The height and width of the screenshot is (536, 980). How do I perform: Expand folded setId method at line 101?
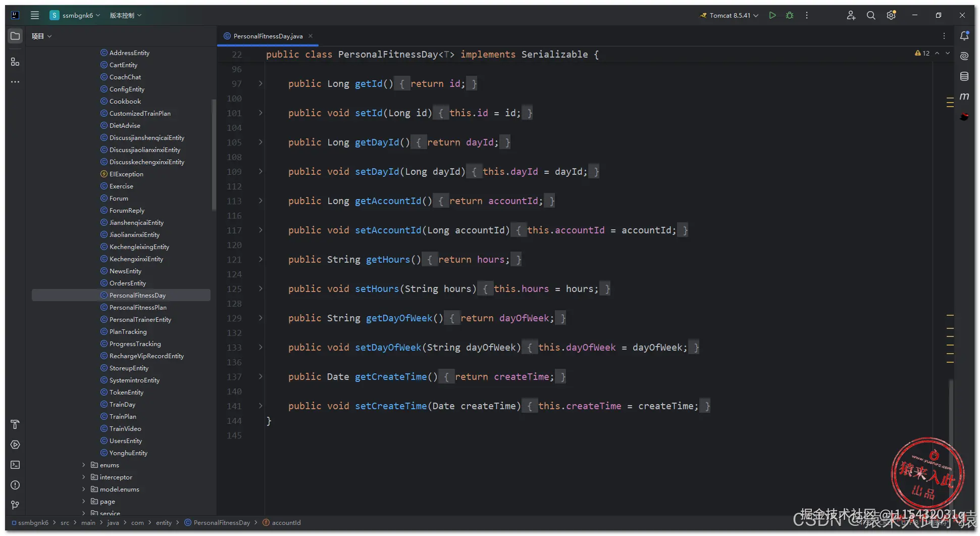(x=261, y=113)
